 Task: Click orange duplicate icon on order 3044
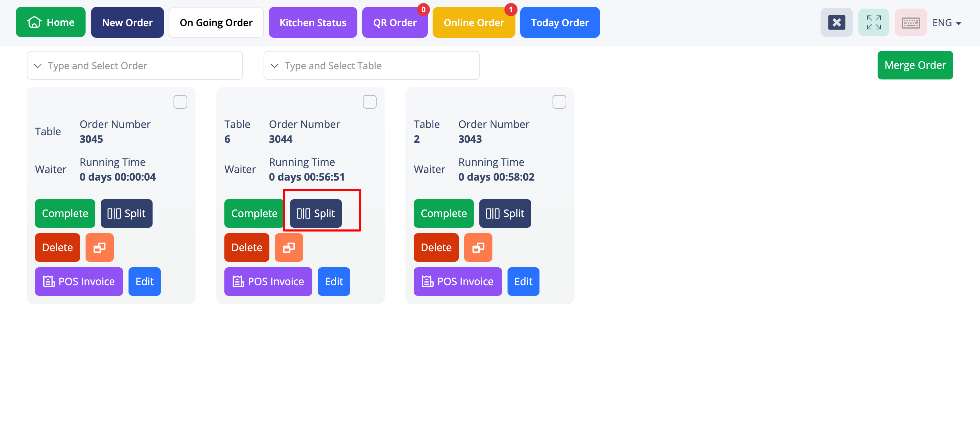[x=289, y=248]
